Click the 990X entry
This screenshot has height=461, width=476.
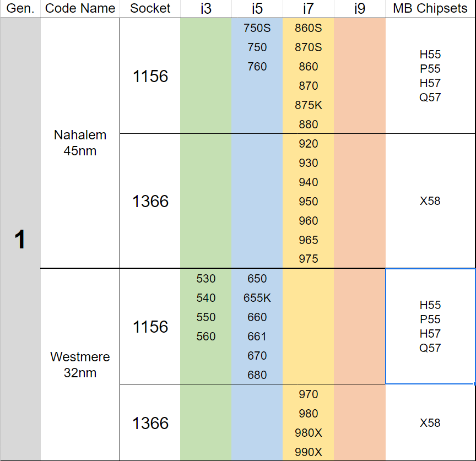click(x=309, y=452)
